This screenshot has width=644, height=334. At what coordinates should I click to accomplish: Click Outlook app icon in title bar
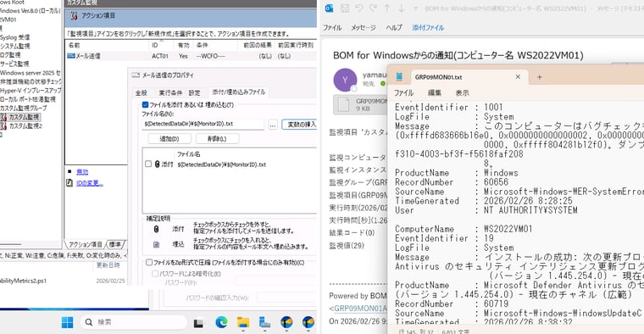329,8
